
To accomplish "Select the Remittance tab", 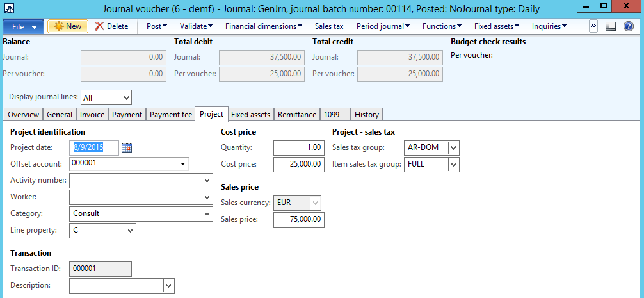I will (297, 115).
